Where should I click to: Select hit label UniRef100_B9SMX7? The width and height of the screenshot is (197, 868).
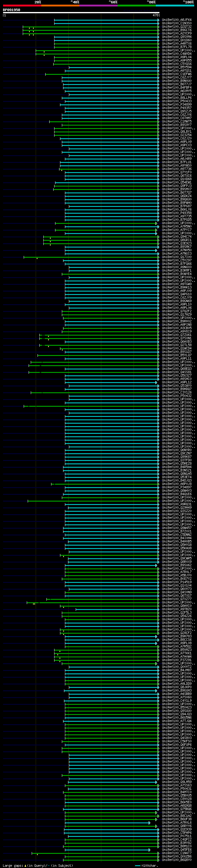(x=177, y=189)
